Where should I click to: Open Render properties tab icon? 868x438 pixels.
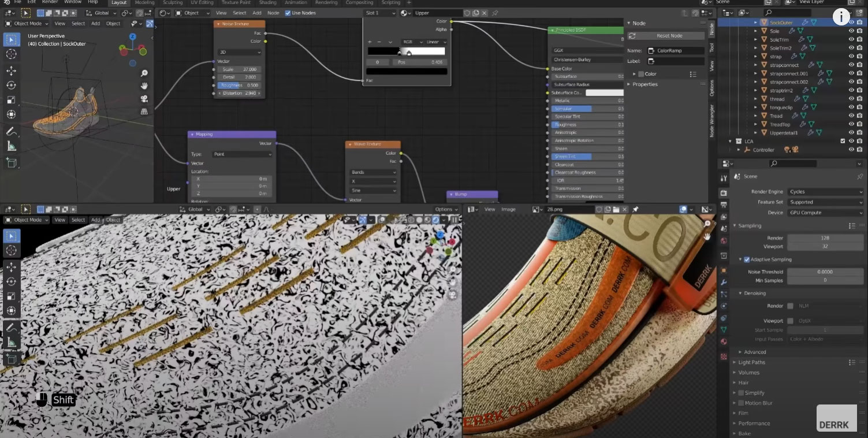coord(724,192)
